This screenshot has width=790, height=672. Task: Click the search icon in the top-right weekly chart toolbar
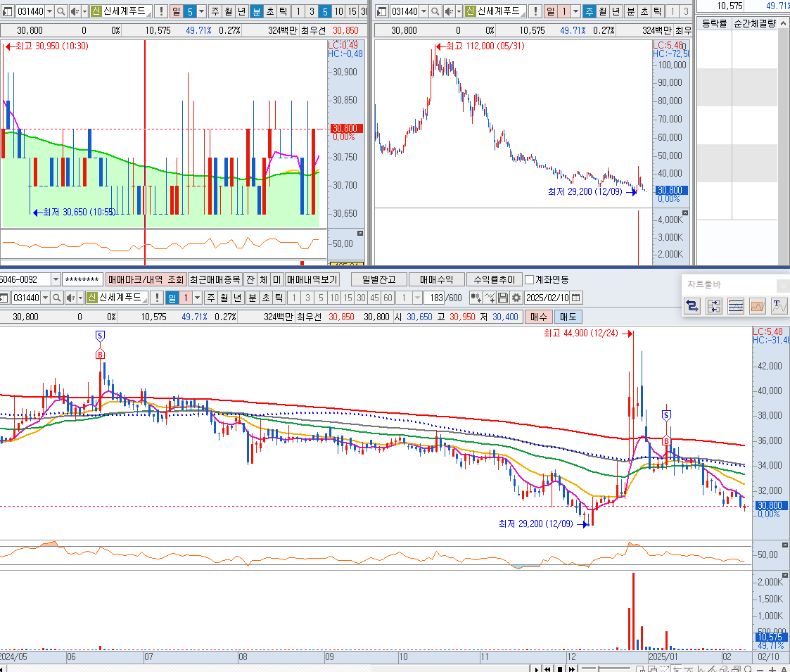point(435,11)
